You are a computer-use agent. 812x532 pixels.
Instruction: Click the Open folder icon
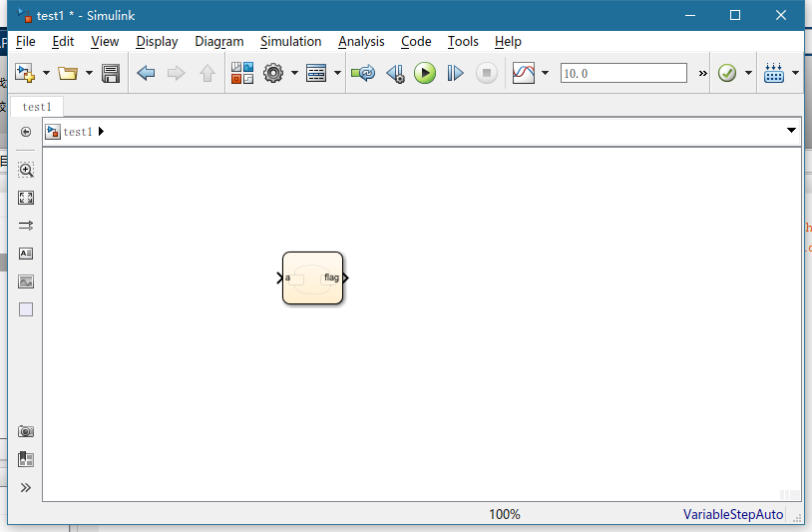68,73
